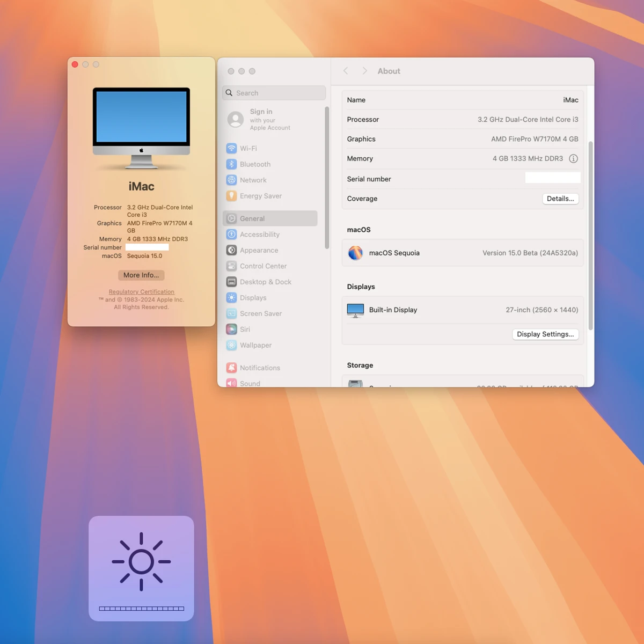
Task: Click the Displays sidebar icon
Action: click(x=231, y=298)
